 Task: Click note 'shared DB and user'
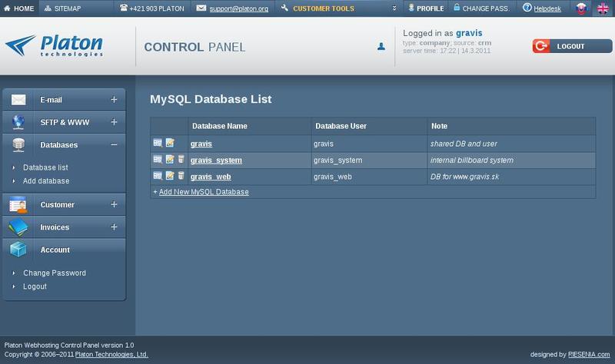(x=464, y=144)
